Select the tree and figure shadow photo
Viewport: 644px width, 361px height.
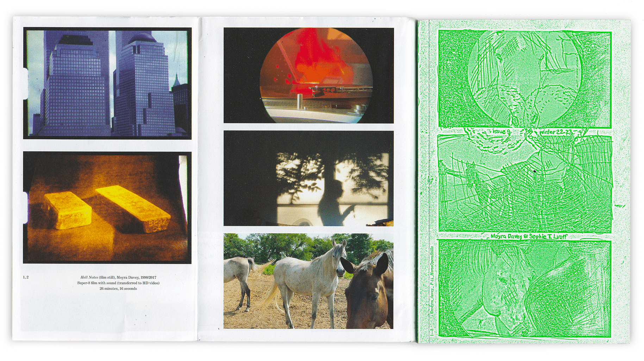pos(308,178)
